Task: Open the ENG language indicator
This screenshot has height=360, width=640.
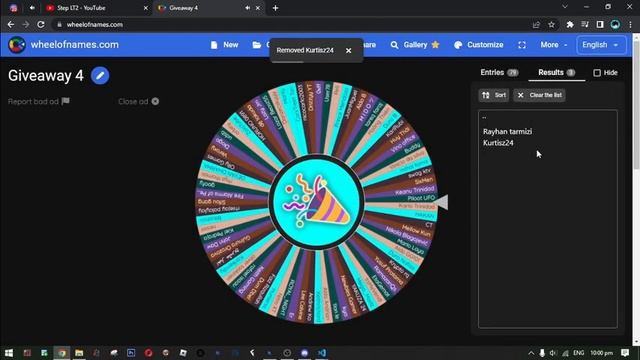Action: coord(578,353)
